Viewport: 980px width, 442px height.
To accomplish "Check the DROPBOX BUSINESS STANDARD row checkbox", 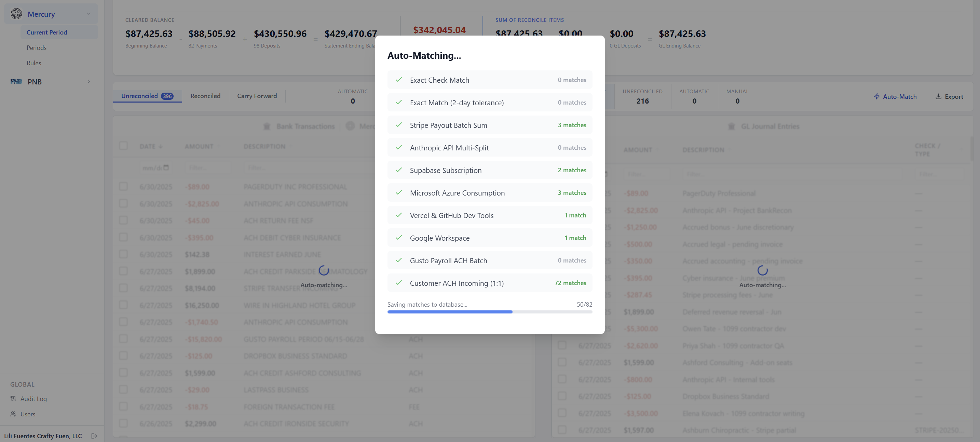I will click(123, 356).
